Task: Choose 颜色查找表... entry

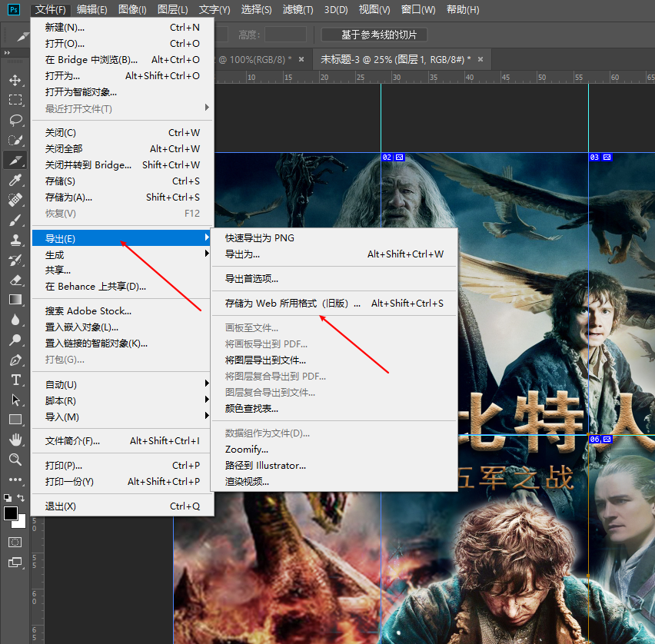Action: tap(334, 408)
